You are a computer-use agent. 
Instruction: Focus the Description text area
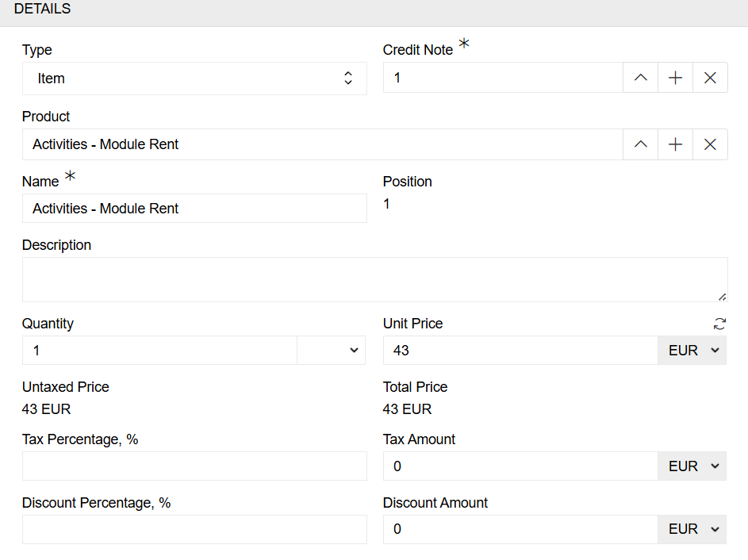[374, 279]
